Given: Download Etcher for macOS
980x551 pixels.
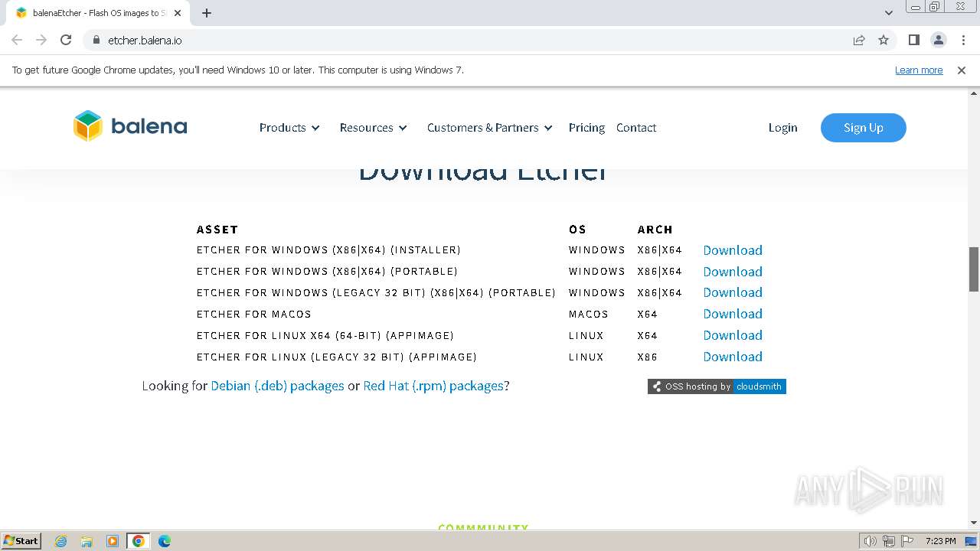Looking at the screenshot, I should click(733, 314).
